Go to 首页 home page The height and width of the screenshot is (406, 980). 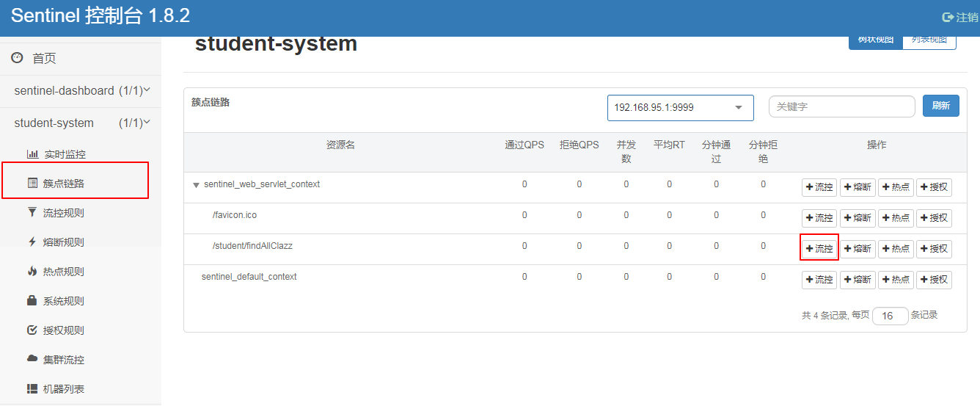click(x=43, y=58)
